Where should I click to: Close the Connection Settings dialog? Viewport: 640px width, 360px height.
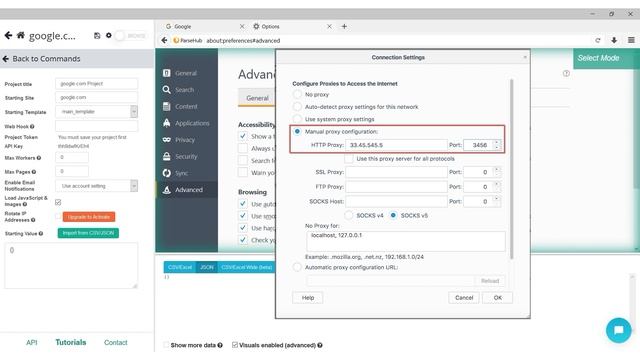(x=525, y=58)
